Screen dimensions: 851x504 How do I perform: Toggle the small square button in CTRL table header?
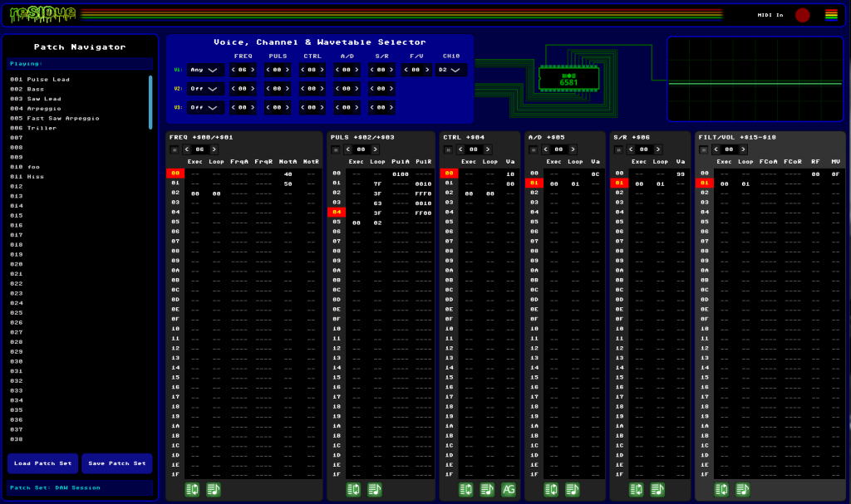[448, 149]
